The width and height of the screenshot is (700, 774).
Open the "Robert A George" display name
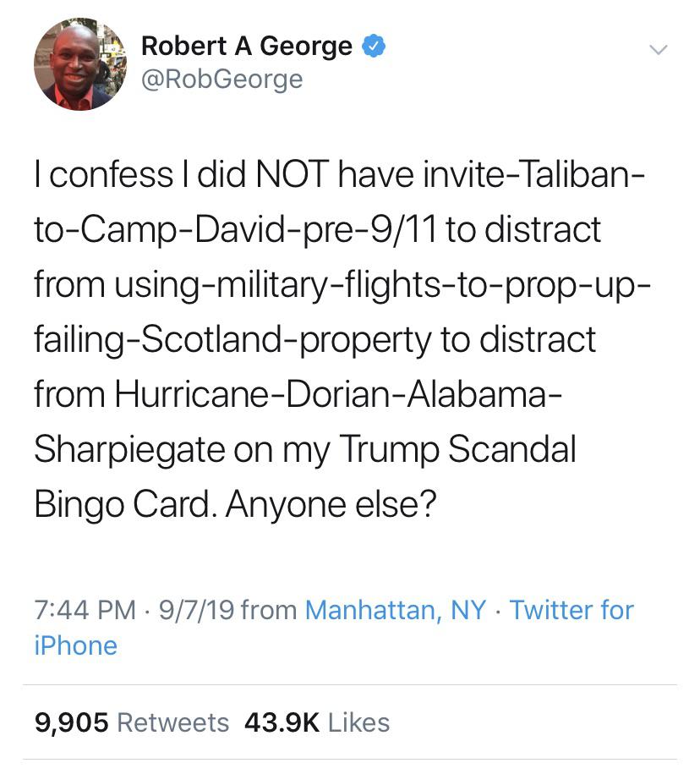click(246, 46)
